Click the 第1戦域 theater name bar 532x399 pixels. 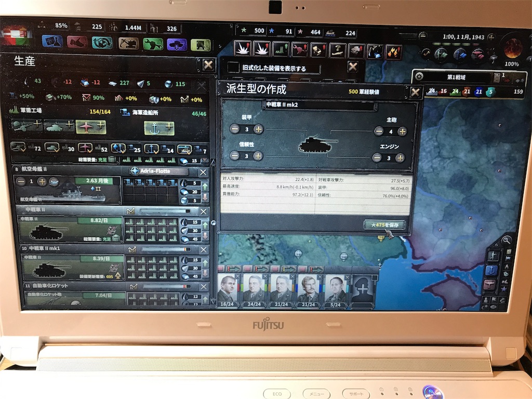457,77
